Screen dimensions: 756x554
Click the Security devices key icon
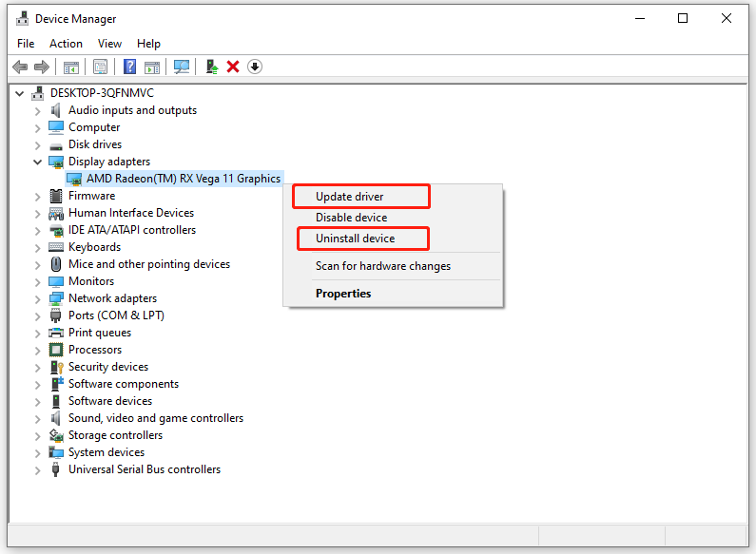pyautogui.click(x=56, y=367)
